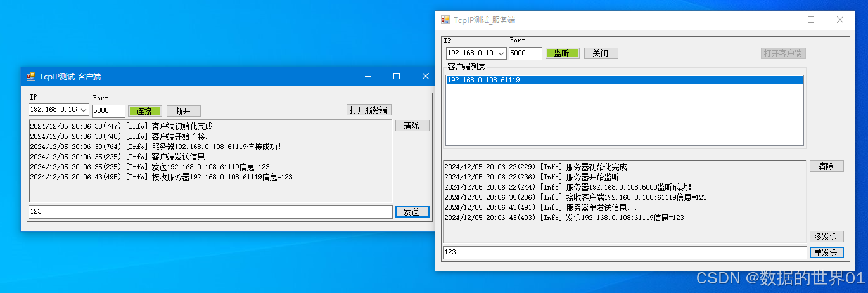Image resolution: width=868 pixels, height=293 pixels.
Task: Click the server log line 发送192.168.0.108:61119信息=123
Action: coord(564,218)
